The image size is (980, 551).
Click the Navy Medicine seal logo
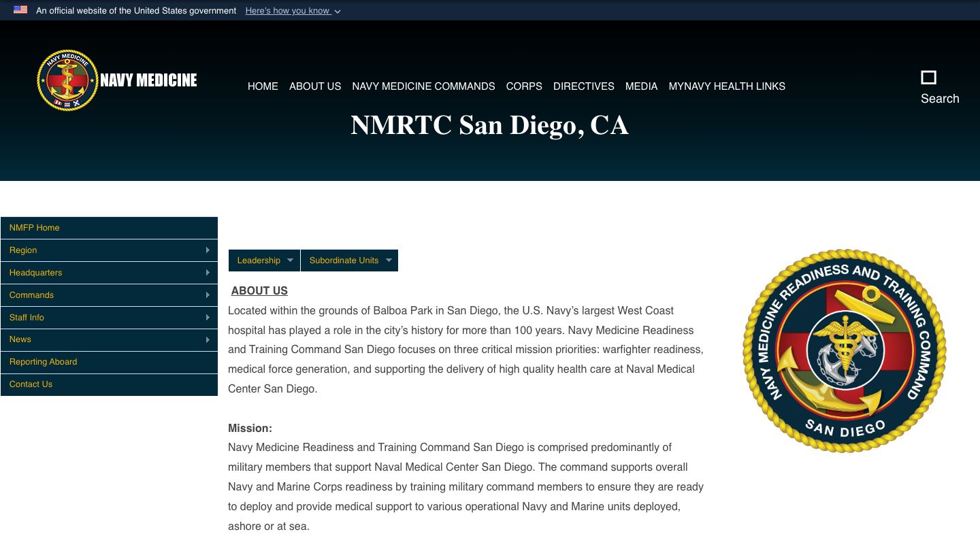coord(67,80)
